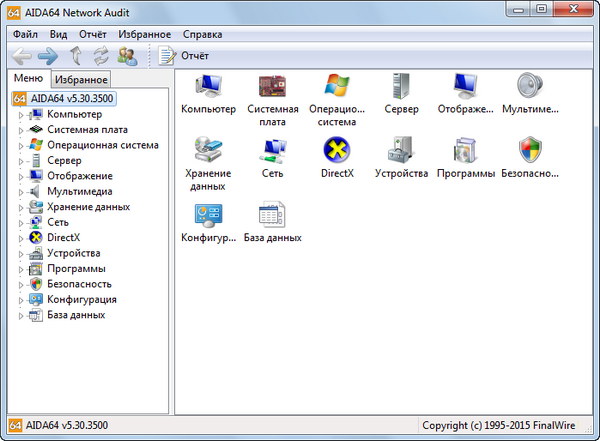The height and width of the screenshot is (441, 600).
Task: Expand the Сеть tree node
Action: (19, 222)
